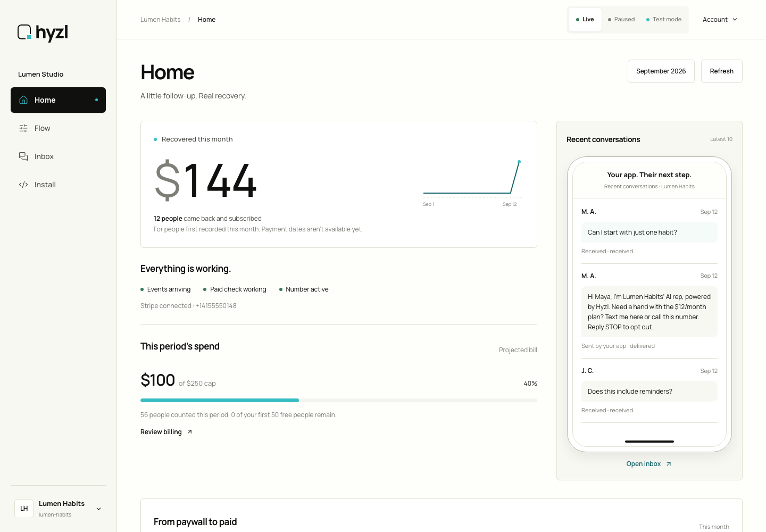This screenshot has width=766, height=532.
Task: Click the Home house icon in sidebar
Action: (23, 100)
